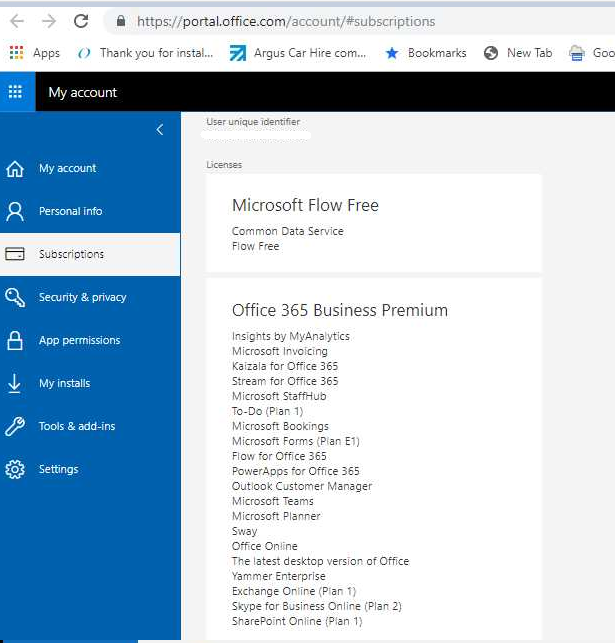Open the New Tab bookmark

[518, 53]
